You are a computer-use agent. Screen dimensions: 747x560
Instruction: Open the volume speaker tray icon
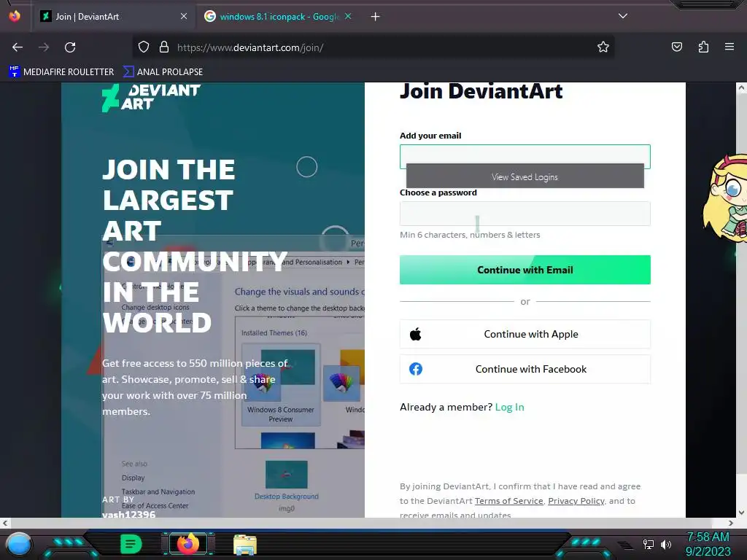665,544
